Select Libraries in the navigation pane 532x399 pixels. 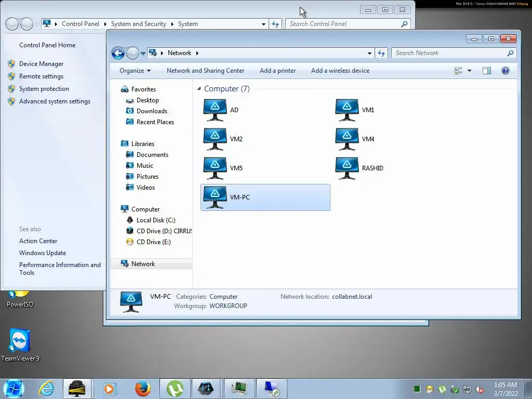click(x=143, y=144)
